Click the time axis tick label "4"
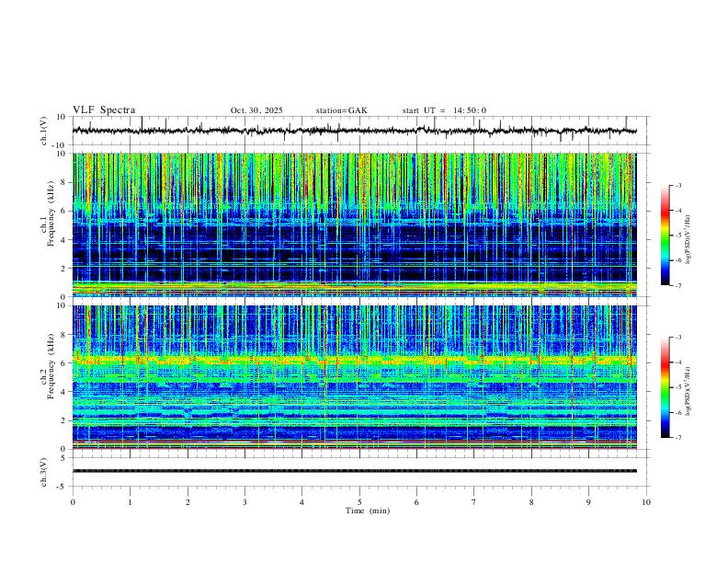The image size is (728, 563). click(301, 502)
